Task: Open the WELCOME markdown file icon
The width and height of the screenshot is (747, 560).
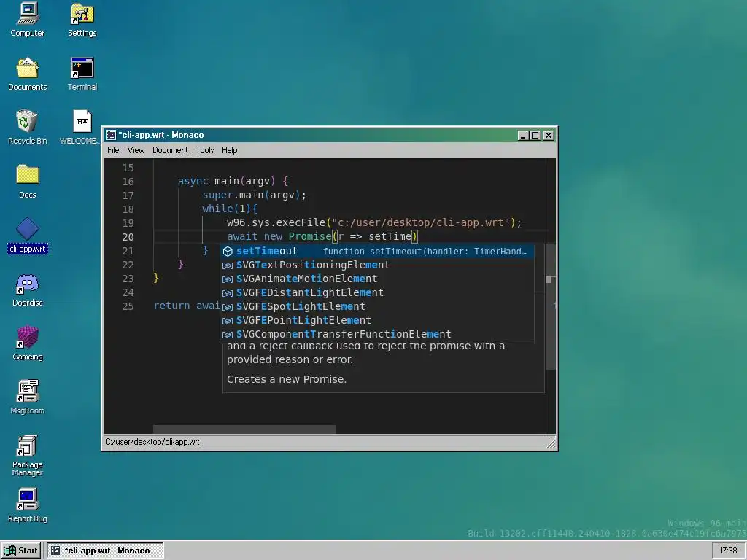Action: [82, 128]
